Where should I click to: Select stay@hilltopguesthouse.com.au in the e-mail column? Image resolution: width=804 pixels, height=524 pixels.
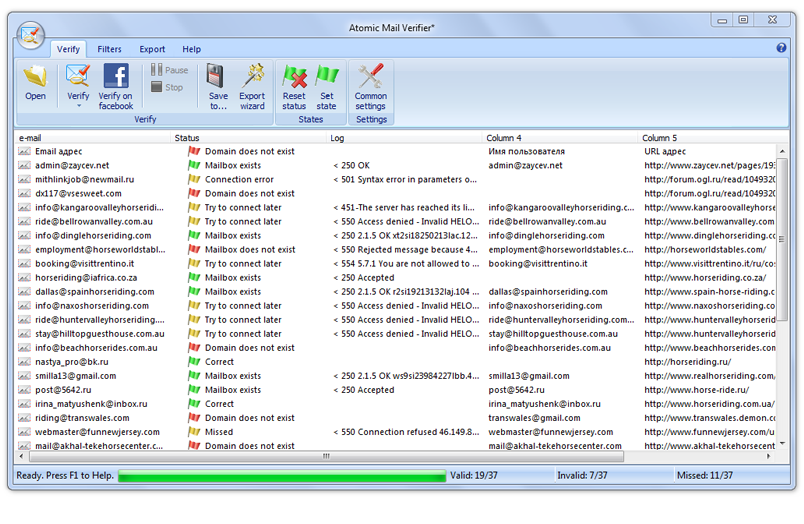pos(100,334)
